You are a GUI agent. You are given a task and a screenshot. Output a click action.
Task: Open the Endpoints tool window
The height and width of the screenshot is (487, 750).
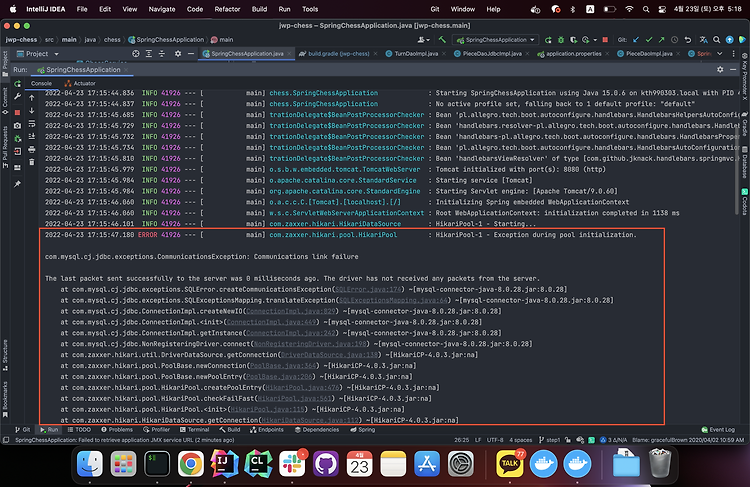[x=266, y=430]
